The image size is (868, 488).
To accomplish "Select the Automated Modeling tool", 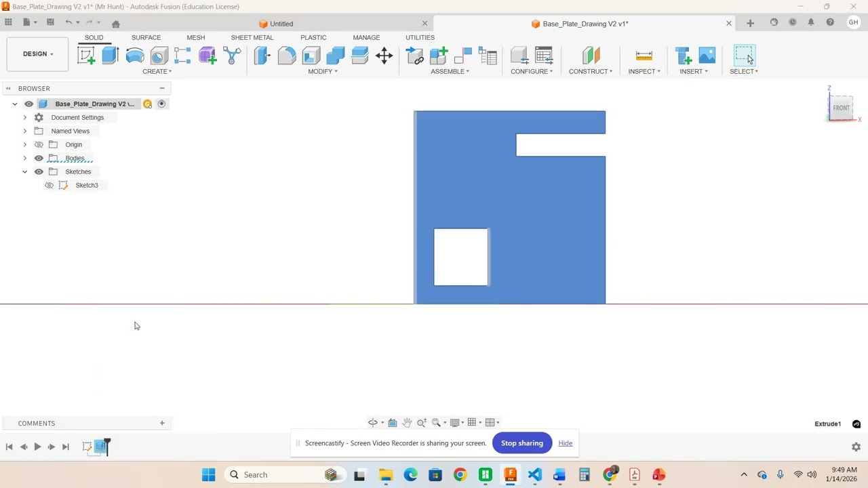I will coord(232,56).
